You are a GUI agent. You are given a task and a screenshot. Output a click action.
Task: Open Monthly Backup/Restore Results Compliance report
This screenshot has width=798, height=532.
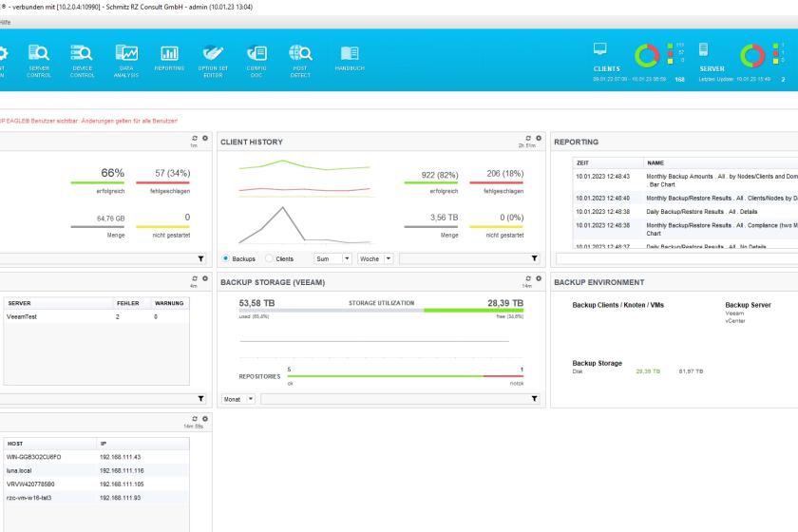tap(685, 229)
